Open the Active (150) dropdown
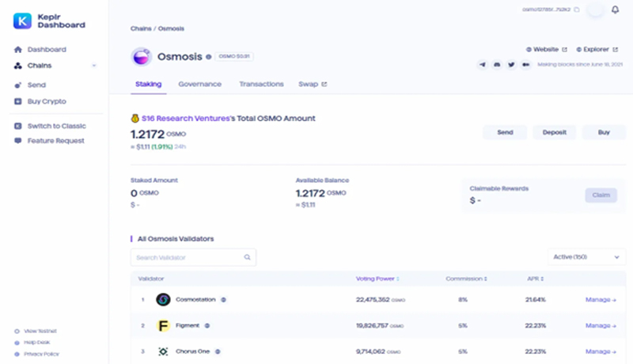The image size is (633, 364). pyautogui.click(x=586, y=257)
